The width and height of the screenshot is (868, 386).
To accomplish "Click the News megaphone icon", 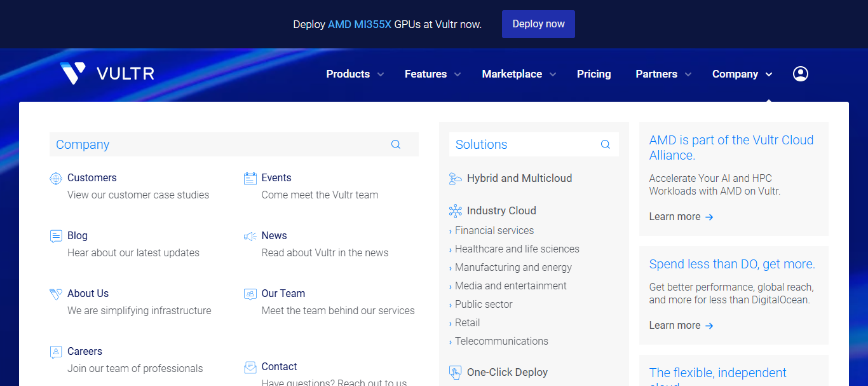I will 250,237.
